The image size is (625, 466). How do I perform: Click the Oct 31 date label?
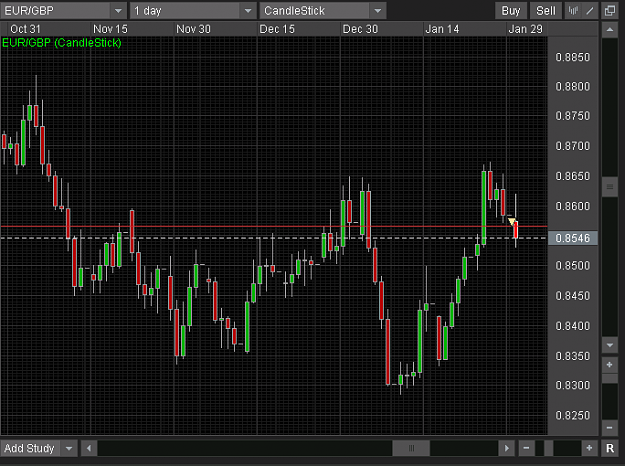pos(25,29)
